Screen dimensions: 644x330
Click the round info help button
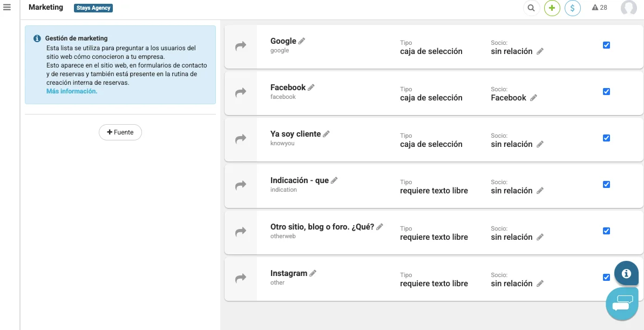click(x=626, y=273)
